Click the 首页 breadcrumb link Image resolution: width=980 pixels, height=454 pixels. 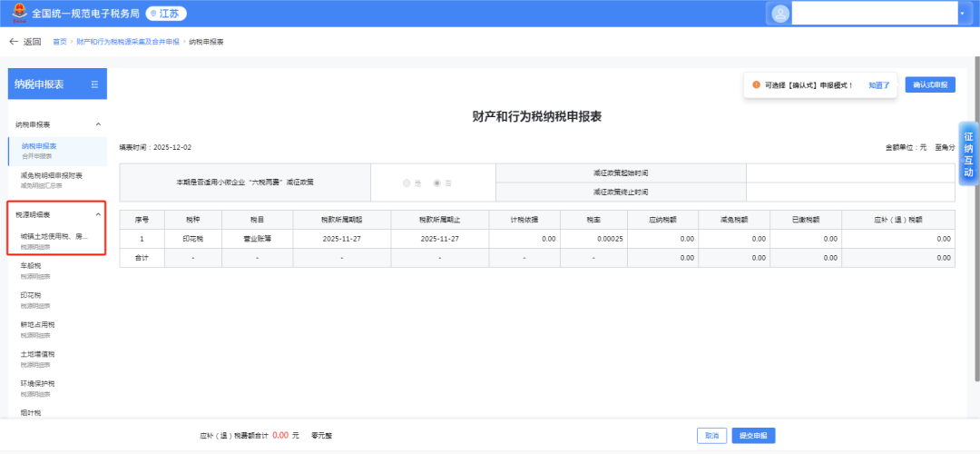[x=59, y=42]
